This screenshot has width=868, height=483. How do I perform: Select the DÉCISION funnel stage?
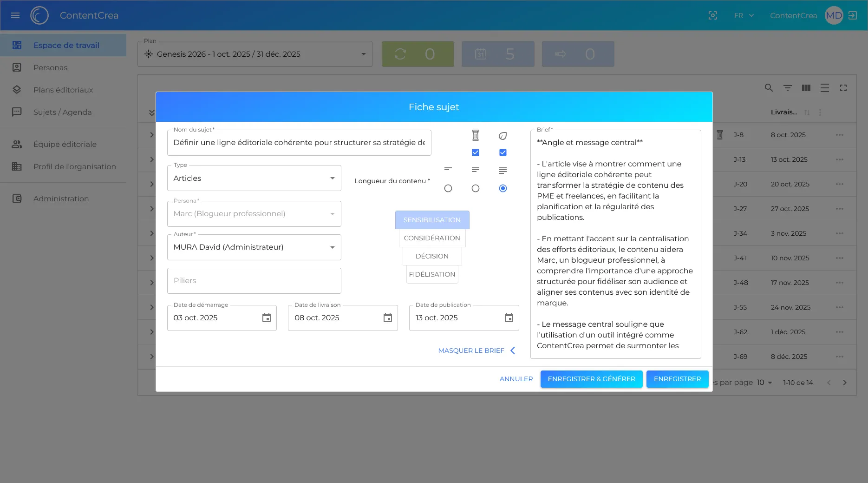(431, 256)
